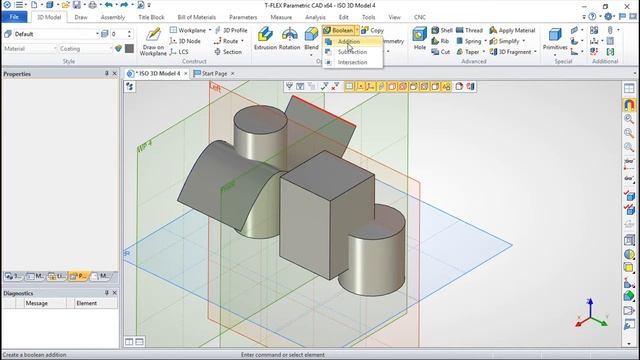This screenshot has height=360, width=640.
Task: Select the Cut operation
Action: (x=440, y=52)
